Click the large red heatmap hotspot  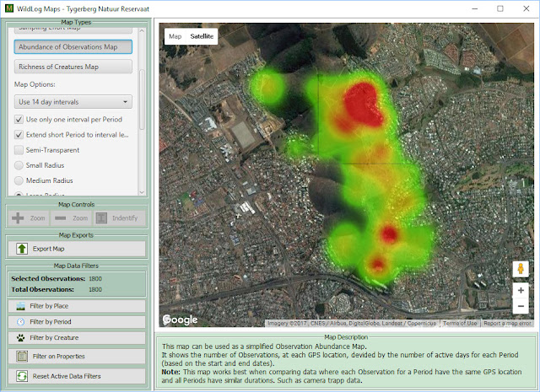tap(364, 103)
